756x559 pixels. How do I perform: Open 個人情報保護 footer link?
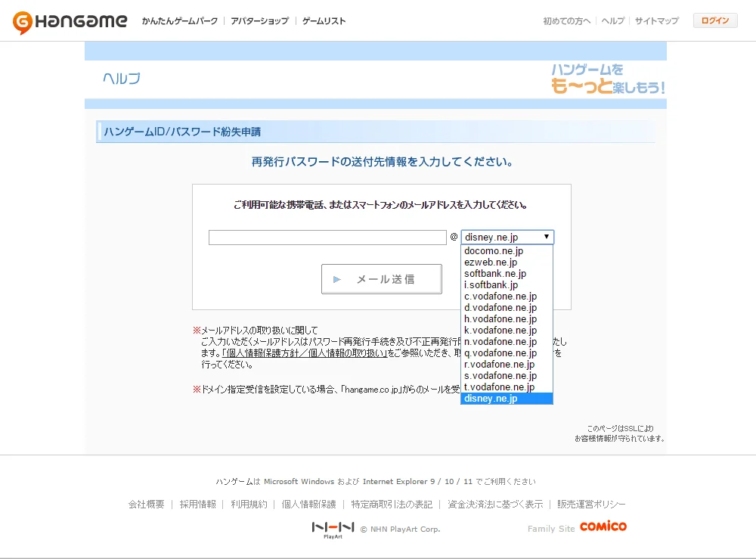pyautogui.click(x=308, y=504)
